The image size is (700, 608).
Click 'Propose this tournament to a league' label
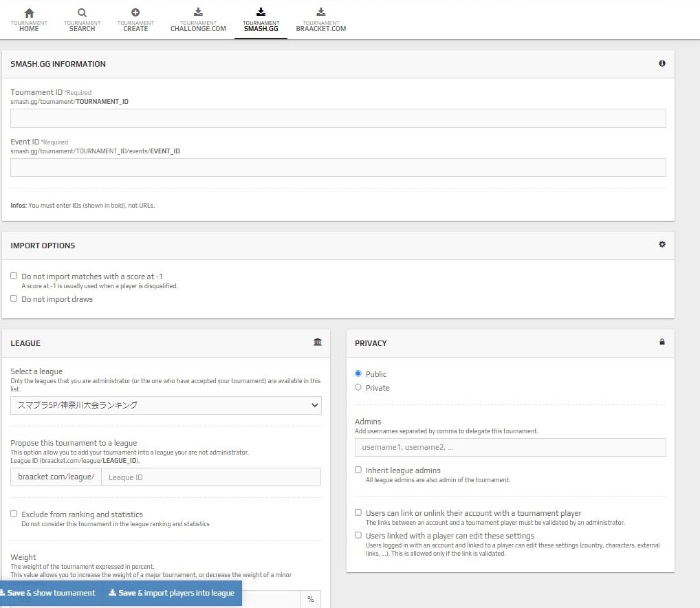[74, 443]
